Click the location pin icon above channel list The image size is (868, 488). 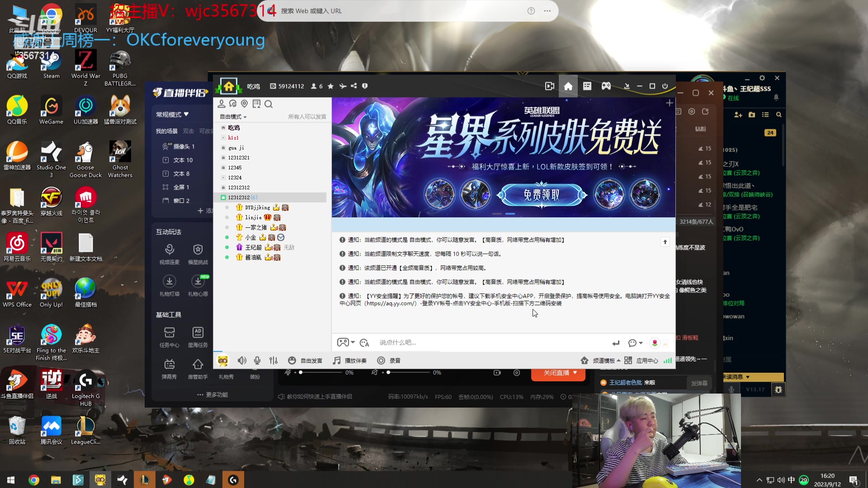pos(245,104)
